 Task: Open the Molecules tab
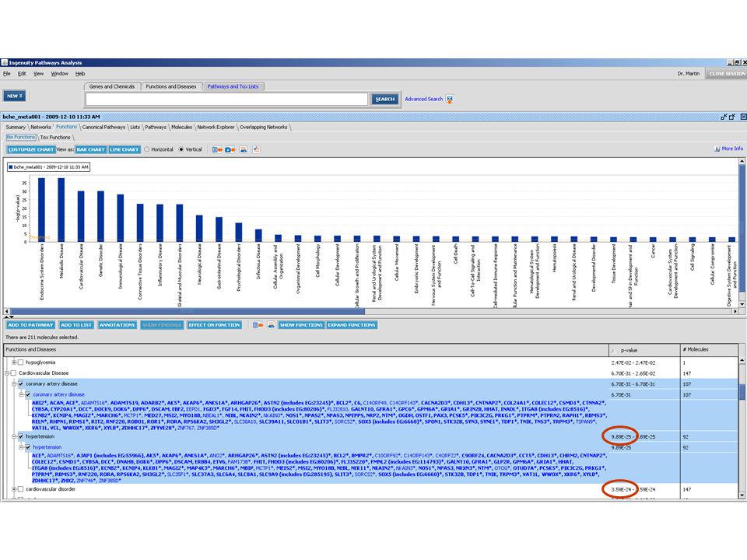click(181, 127)
